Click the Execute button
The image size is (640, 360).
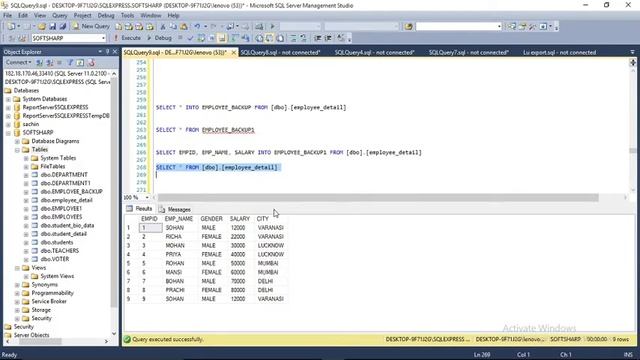pyautogui.click(x=127, y=38)
